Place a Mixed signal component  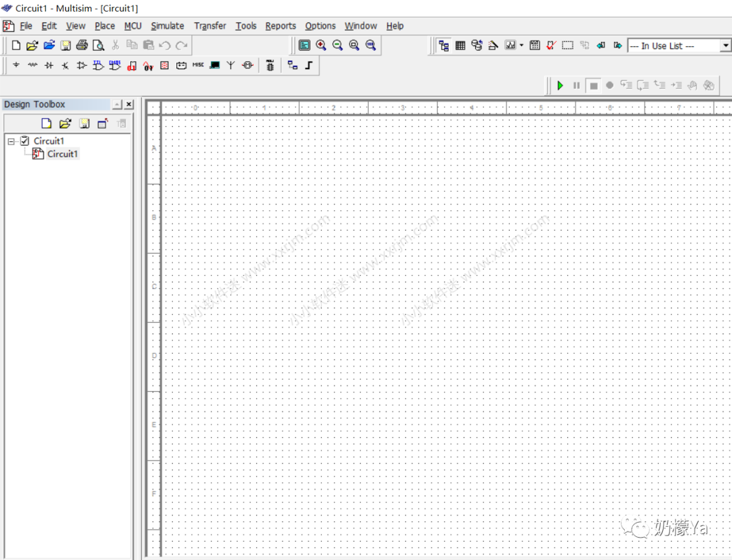pos(148,66)
